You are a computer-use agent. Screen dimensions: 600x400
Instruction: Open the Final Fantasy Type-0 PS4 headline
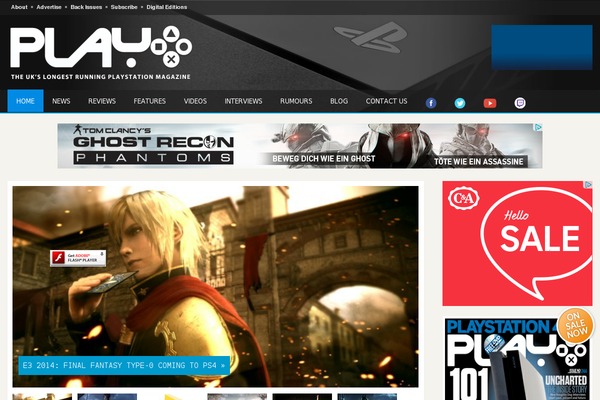pyautogui.click(x=124, y=365)
